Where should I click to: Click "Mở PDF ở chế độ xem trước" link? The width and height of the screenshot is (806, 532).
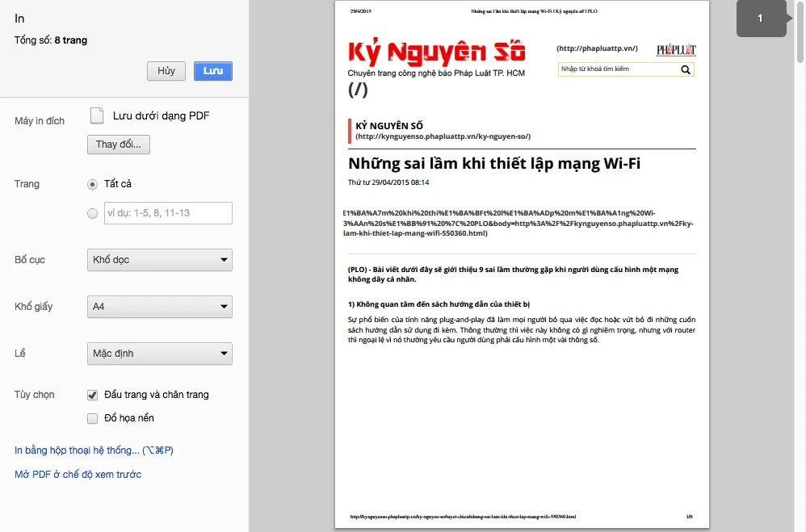pyautogui.click(x=78, y=475)
